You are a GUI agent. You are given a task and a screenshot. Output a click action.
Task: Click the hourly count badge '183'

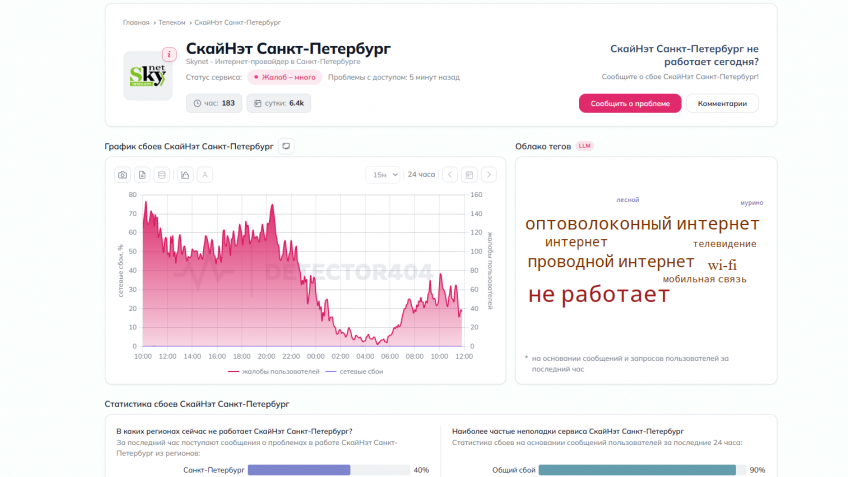(x=214, y=103)
